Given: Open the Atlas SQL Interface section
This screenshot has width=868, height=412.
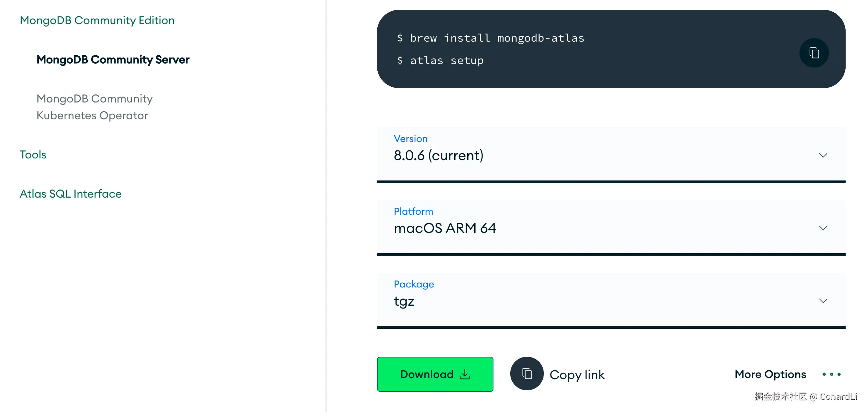Looking at the screenshot, I should (70, 193).
